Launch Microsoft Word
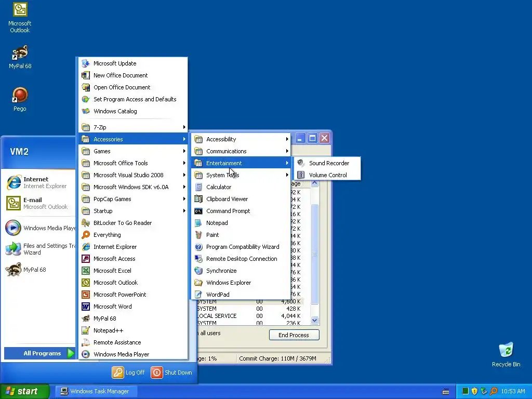The width and height of the screenshot is (532, 399). tap(133, 307)
